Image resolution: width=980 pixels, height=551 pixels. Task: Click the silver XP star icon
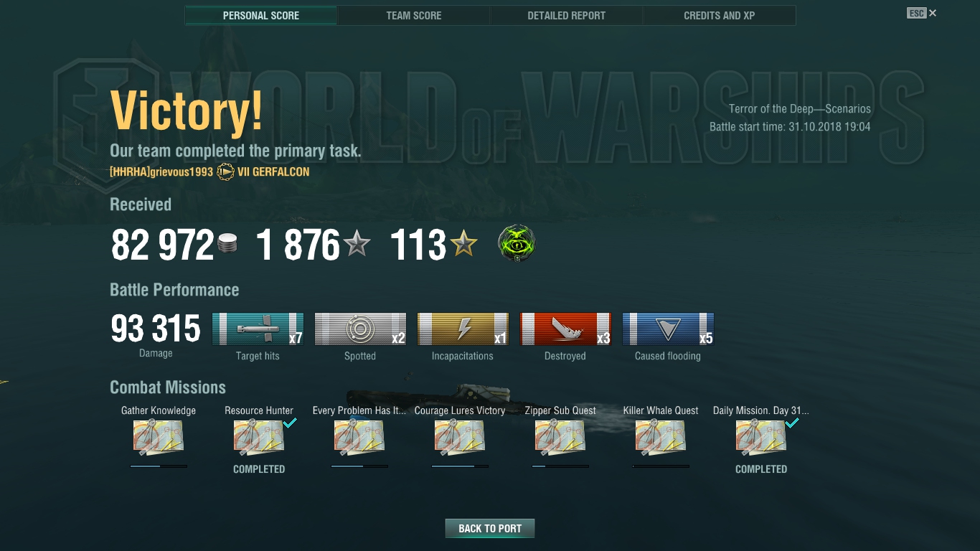click(357, 245)
